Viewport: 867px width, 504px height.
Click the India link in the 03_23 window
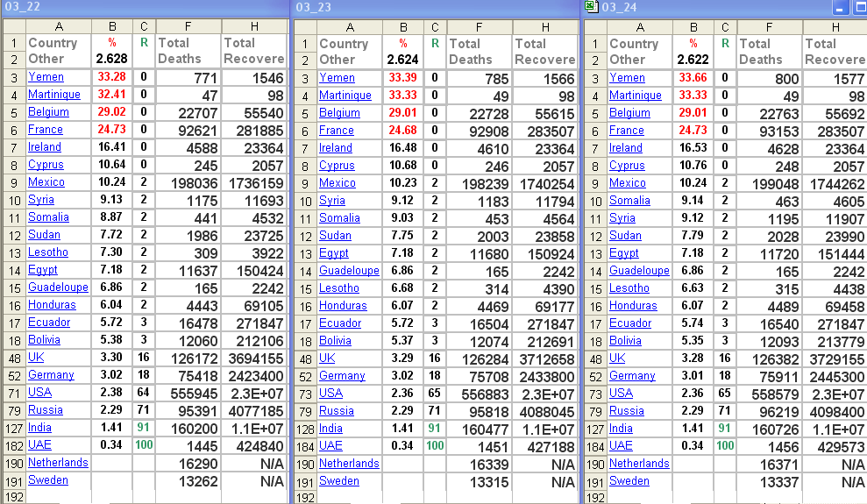(x=330, y=428)
